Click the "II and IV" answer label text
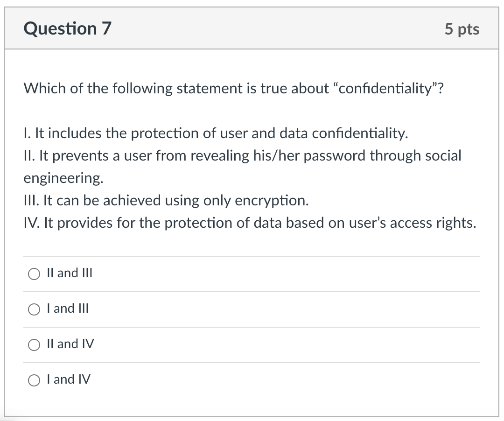Image resolution: width=504 pixels, height=421 pixels. pos(70,344)
